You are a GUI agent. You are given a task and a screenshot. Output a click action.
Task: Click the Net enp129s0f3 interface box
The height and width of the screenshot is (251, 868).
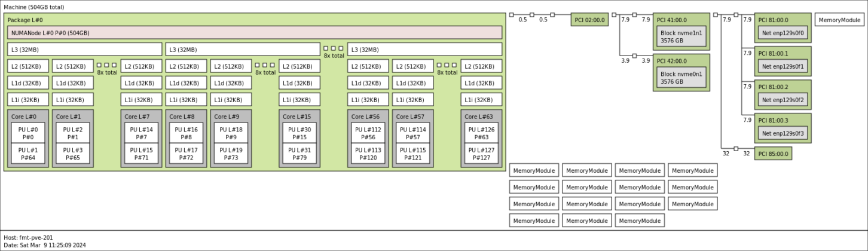coord(783,133)
